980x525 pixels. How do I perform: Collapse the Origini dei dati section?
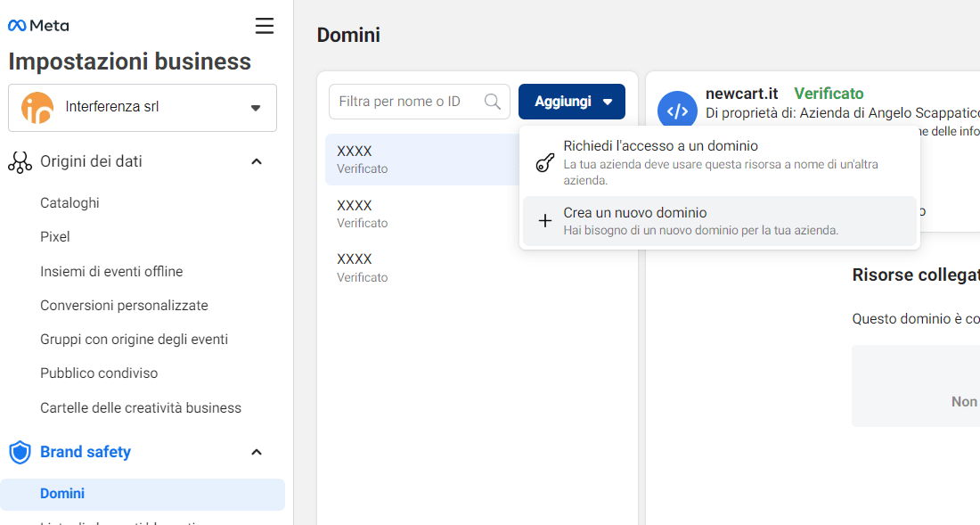click(x=257, y=162)
